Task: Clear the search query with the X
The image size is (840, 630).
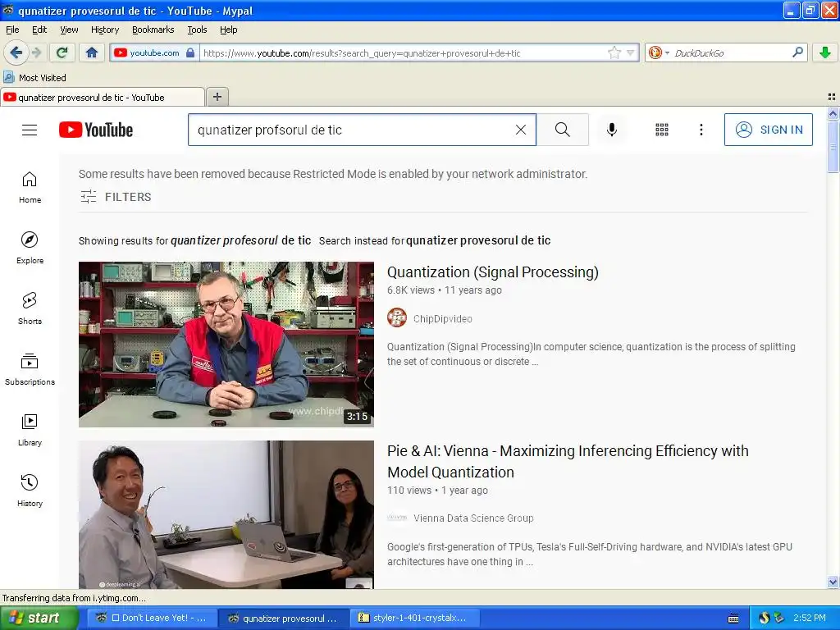Action: pyautogui.click(x=520, y=130)
